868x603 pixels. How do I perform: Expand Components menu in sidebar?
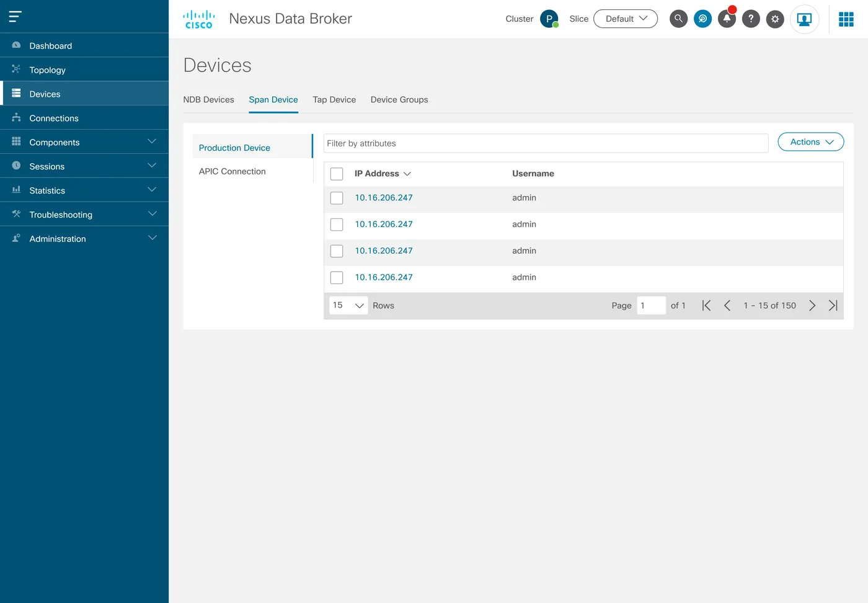click(x=84, y=142)
